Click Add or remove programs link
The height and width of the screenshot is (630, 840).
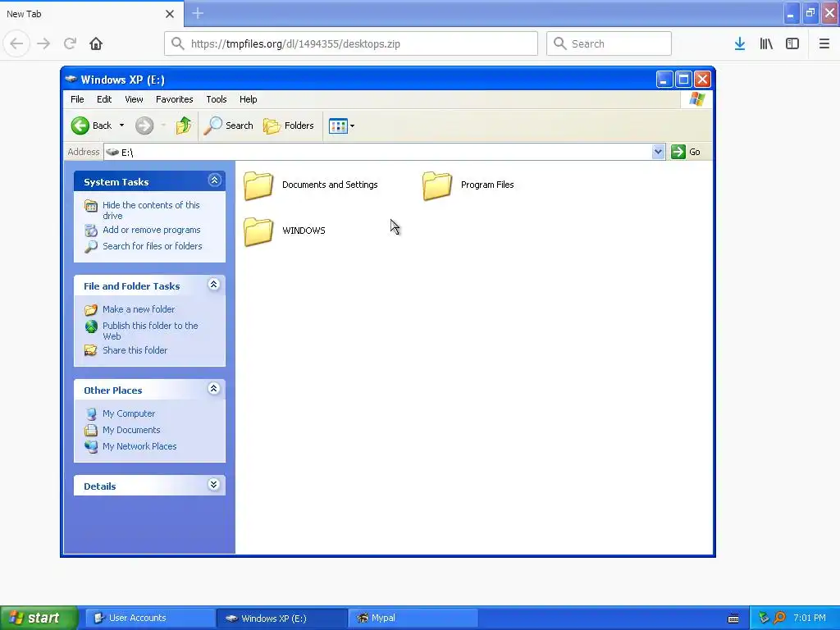(152, 230)
